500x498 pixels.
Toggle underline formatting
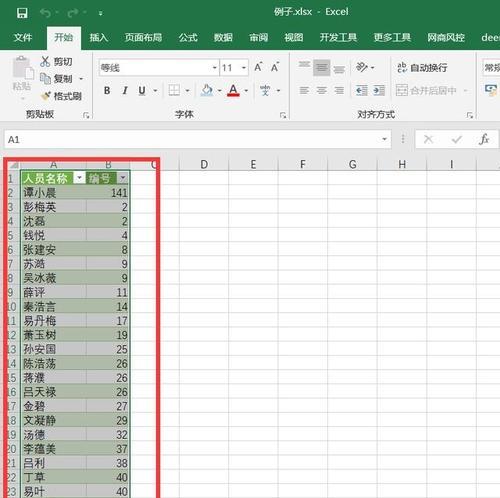tap(142, 90)
